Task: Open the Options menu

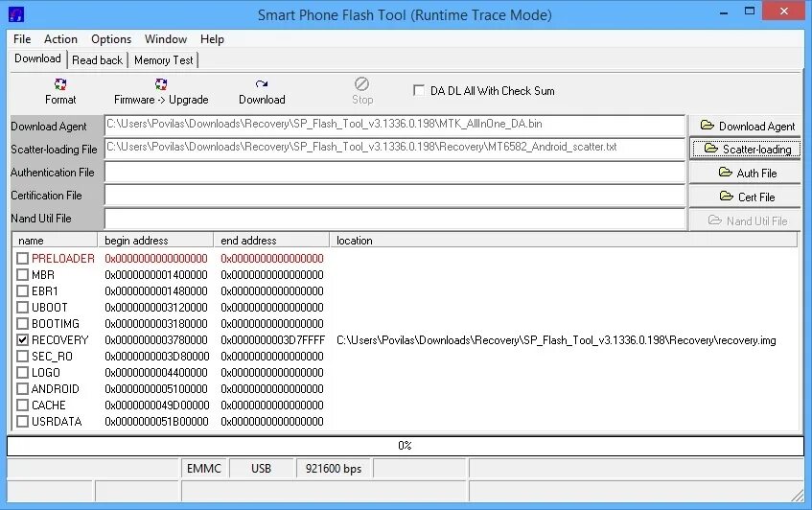Action: [111, 39]
